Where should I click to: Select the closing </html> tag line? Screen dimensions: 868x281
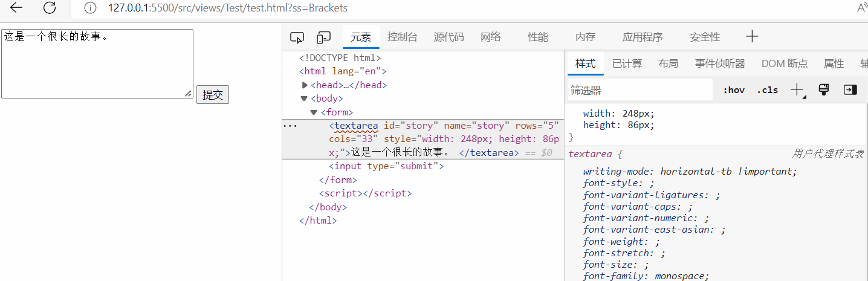(318, 221)
